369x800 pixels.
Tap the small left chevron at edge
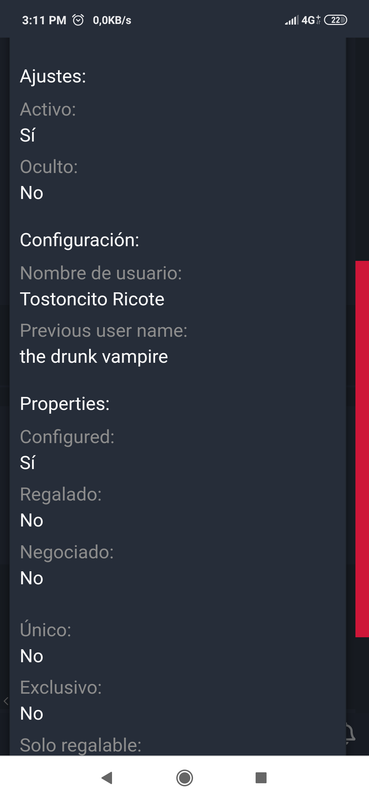(x=6, y=701)
